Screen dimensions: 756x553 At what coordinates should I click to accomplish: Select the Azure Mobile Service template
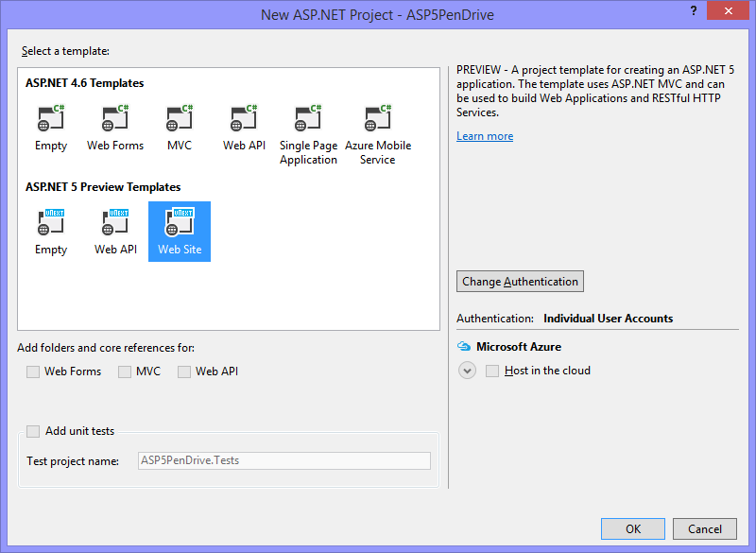pos(378,135)
